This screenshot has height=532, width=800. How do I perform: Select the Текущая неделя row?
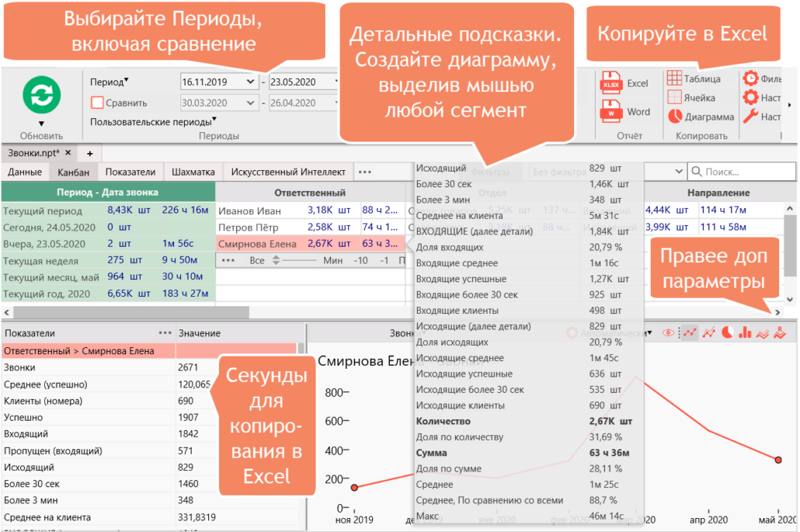pos(108,260)
